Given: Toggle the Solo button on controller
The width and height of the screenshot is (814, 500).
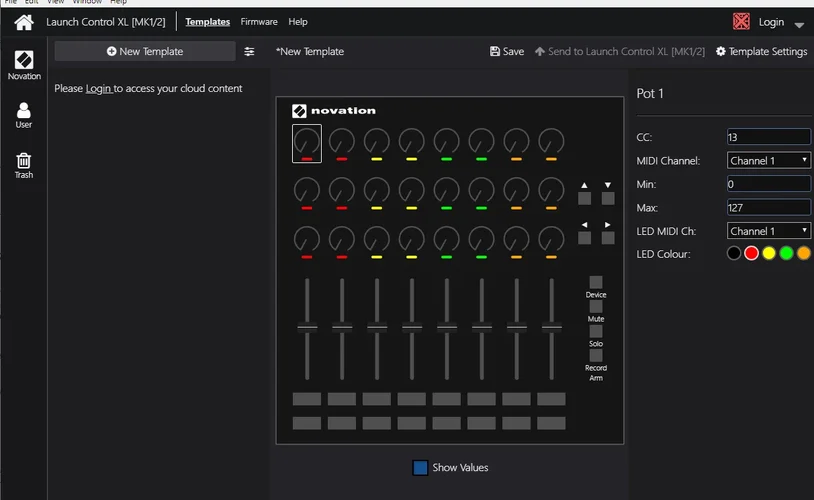Looking at the screenshot, I should 596,331.
